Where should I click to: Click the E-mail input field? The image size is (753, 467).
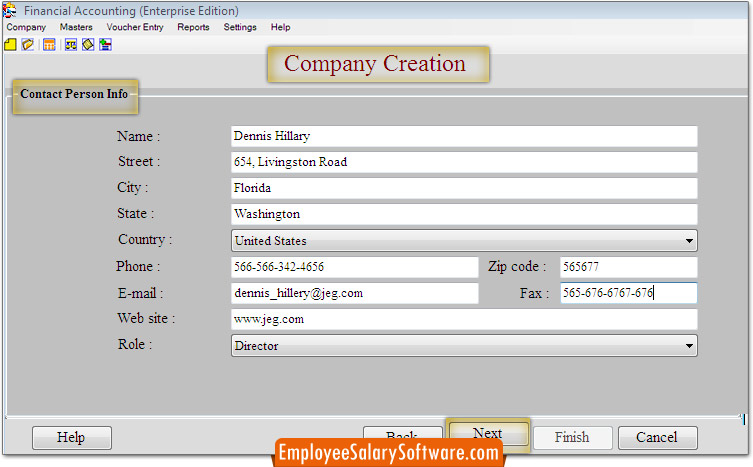(354, 293)
